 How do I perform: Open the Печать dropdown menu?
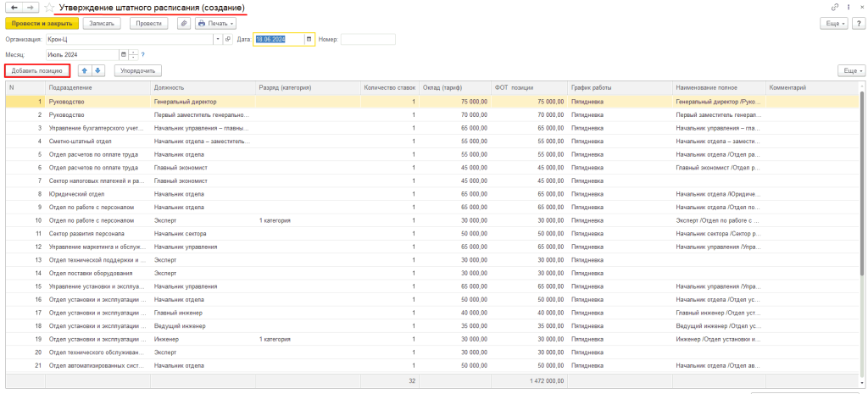215,24
